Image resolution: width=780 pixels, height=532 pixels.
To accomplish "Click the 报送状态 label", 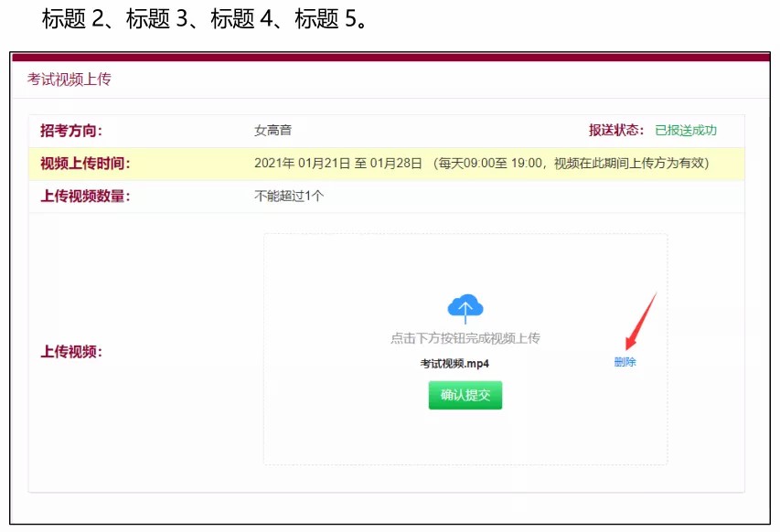I will point(616,131).
